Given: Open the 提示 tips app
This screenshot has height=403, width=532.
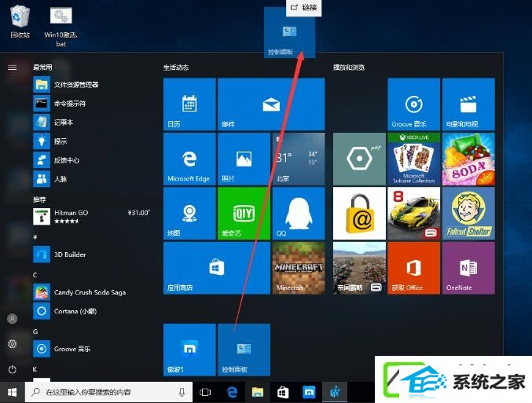Looking at the screenshot, I should (92, 141).
